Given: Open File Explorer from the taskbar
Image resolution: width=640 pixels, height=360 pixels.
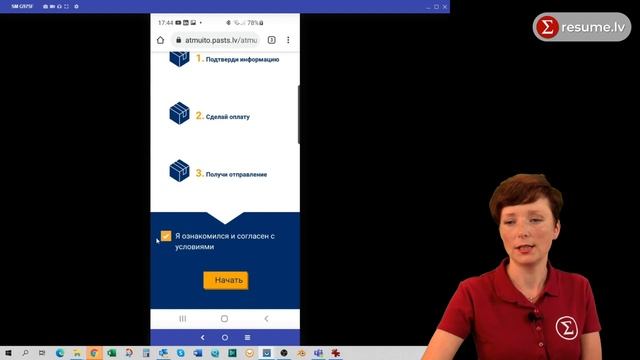Looking at the screenshot, I should tap(77, 353).
